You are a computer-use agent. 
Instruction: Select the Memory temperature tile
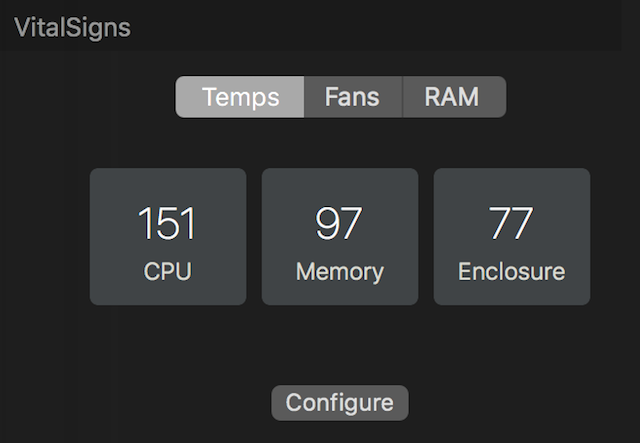(x=340, y=236)
